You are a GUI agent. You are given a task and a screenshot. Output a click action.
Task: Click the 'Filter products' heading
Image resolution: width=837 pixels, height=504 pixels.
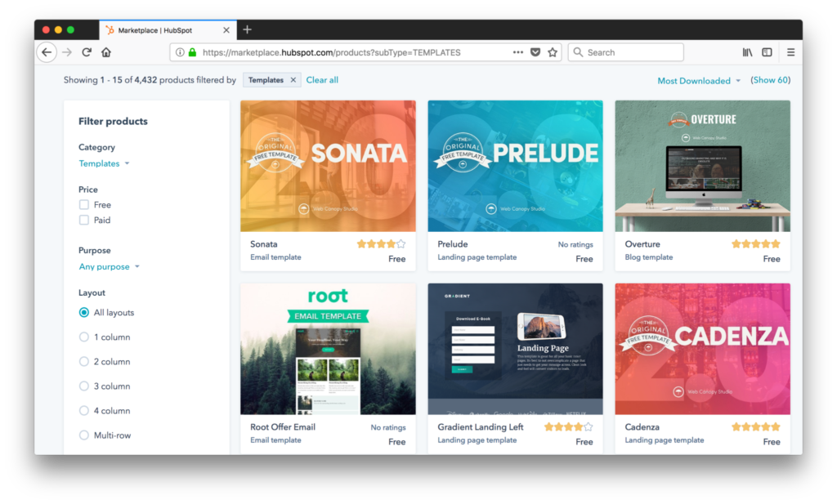[113, 122]
